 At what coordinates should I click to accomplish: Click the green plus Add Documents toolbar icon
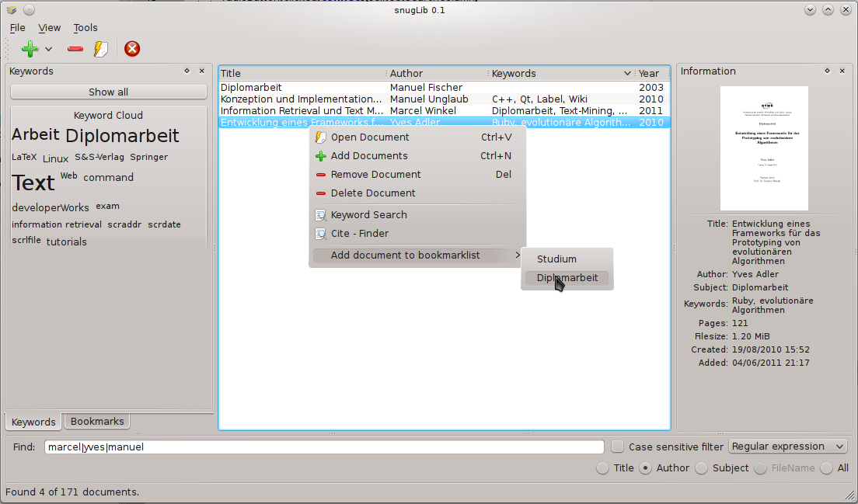tap(30, 49)
